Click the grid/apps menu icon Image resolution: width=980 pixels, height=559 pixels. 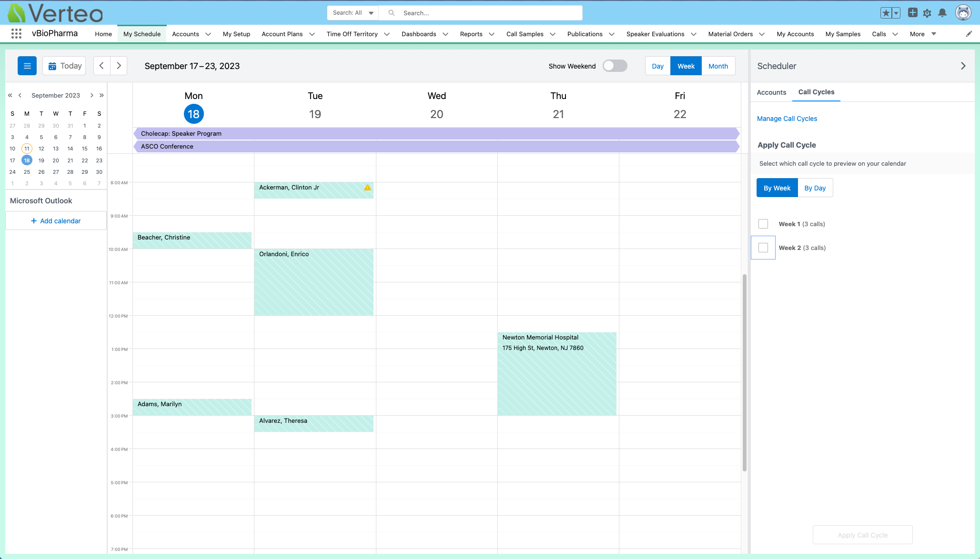click(15, 34)
